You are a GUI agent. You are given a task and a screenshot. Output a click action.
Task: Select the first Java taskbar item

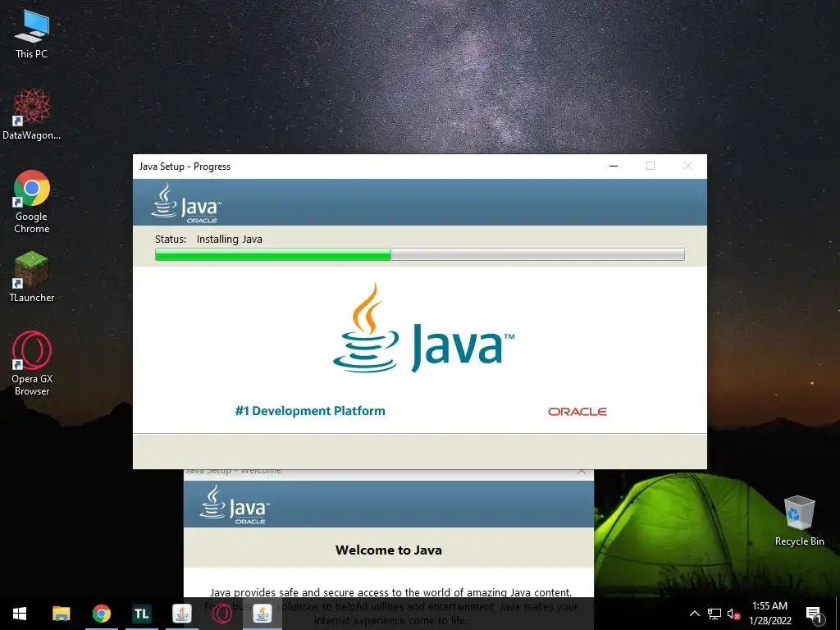[x=181, y=614]
